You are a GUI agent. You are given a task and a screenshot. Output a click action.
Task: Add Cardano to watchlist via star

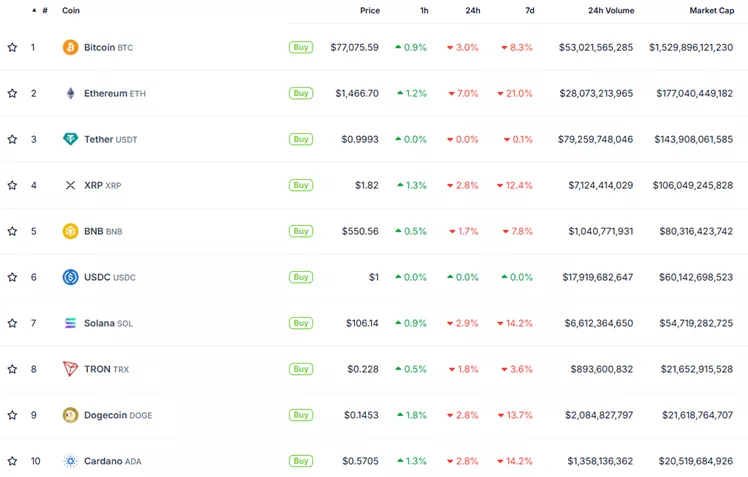coord(12,461)
